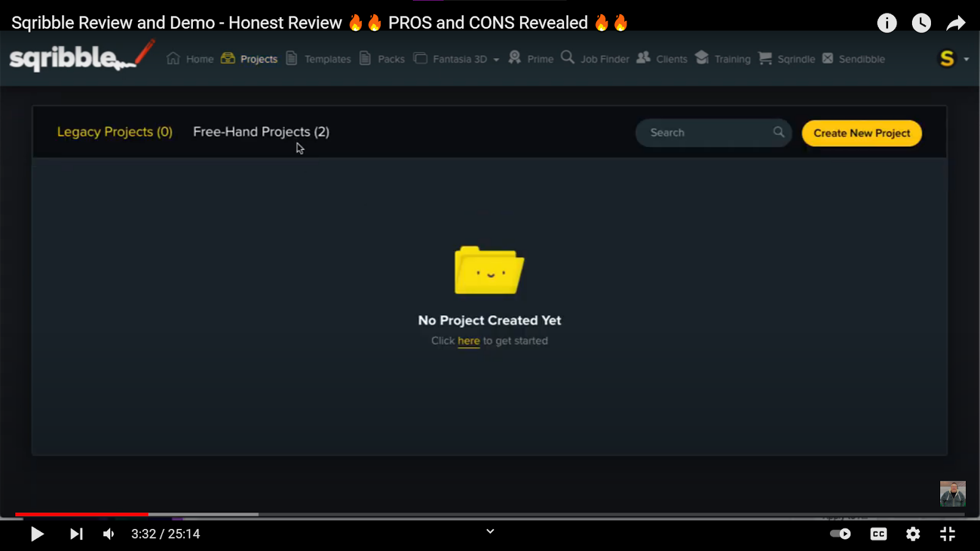
Task: Switch to Free-Hand Projects (2) tab
Action: (262, 132)
